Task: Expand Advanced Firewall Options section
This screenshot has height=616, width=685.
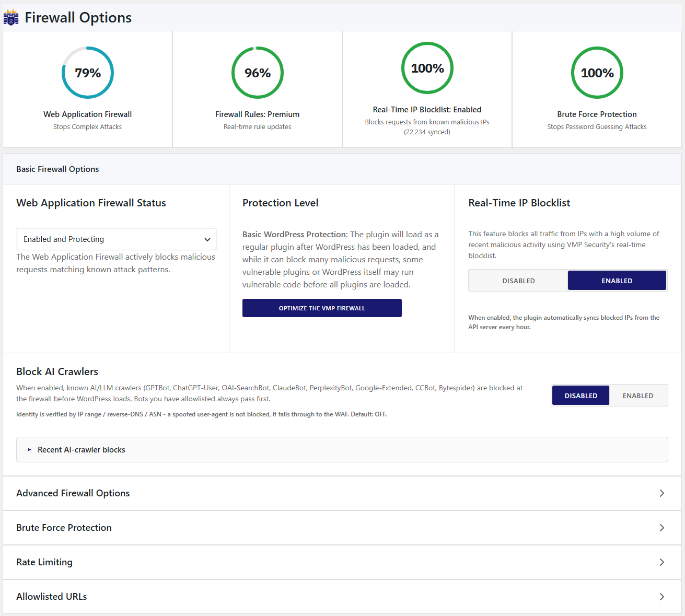Action: pyautogui.click(x=342, y=493)
